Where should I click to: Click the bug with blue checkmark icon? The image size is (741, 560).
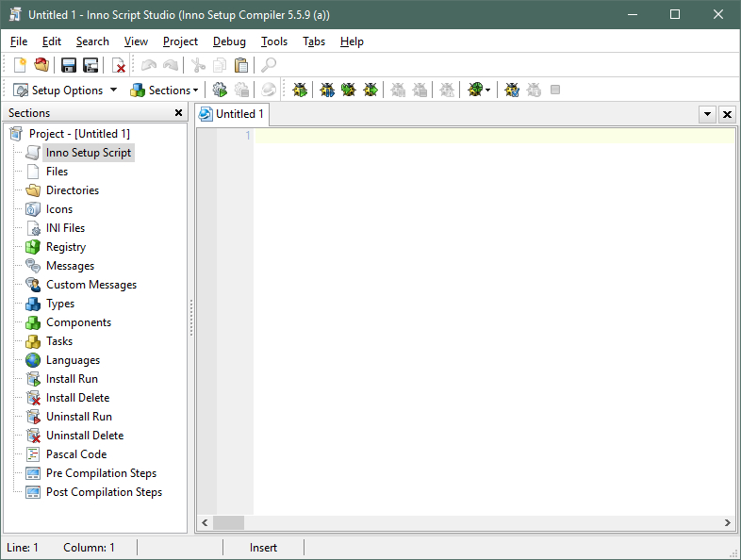512,90
